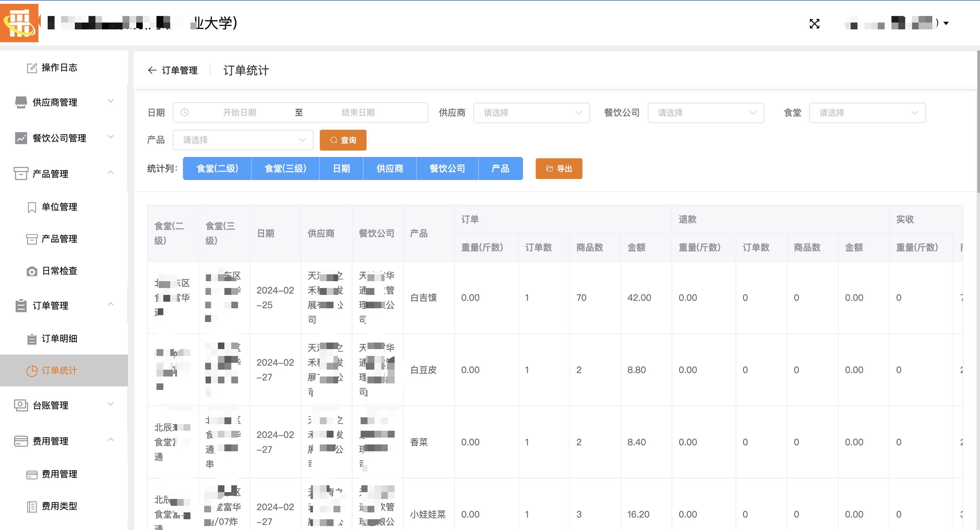Click the 费用管理 submenu card icon
The height and width of the screenshot is (530, 980).
(x=32, y=475)
